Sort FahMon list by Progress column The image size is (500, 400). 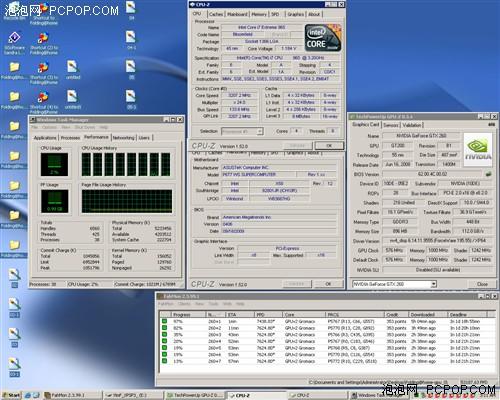tap(188, 314)
